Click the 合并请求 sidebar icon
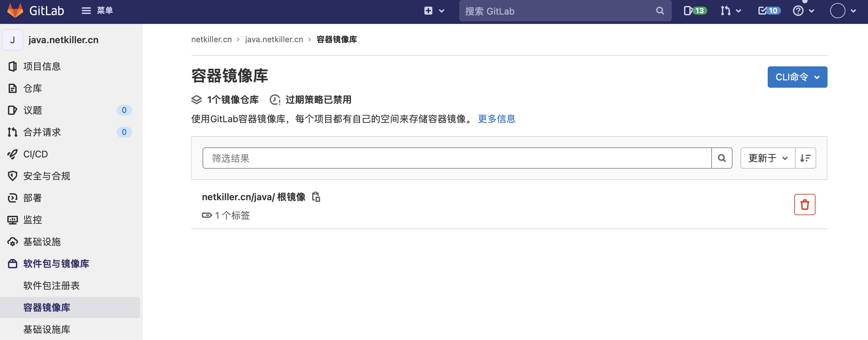868x340 pixels. (13, 132)
